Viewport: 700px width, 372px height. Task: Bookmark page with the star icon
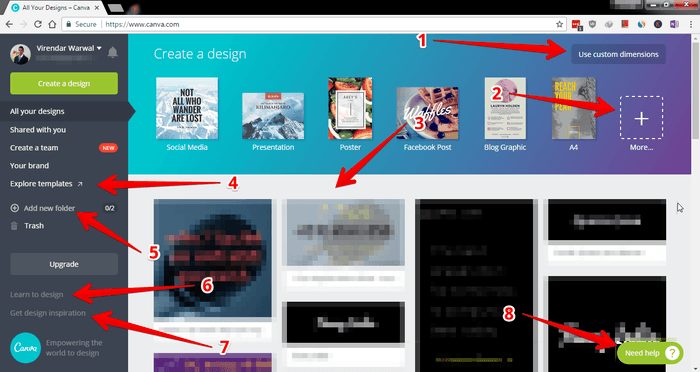coord(559,24)
